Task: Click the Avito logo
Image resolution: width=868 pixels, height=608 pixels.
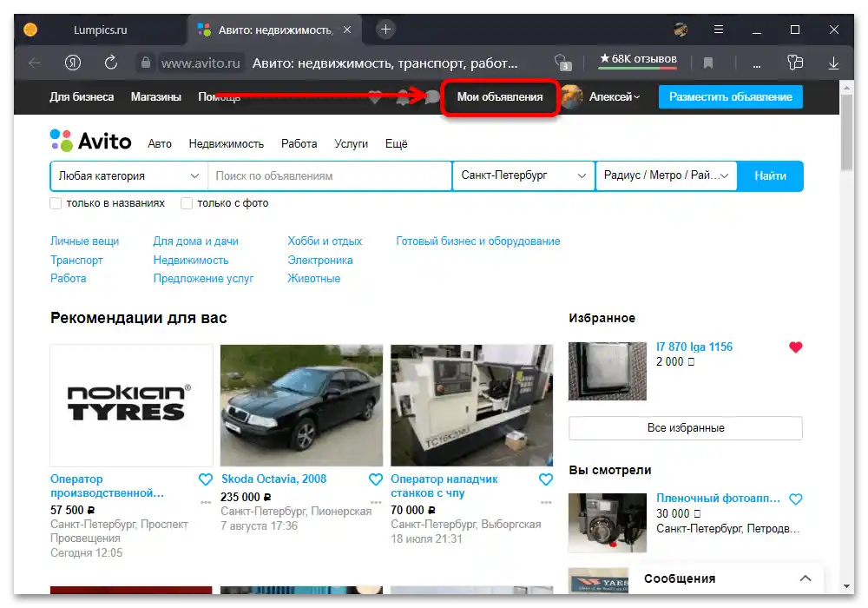Action: (x=91, y=141)
